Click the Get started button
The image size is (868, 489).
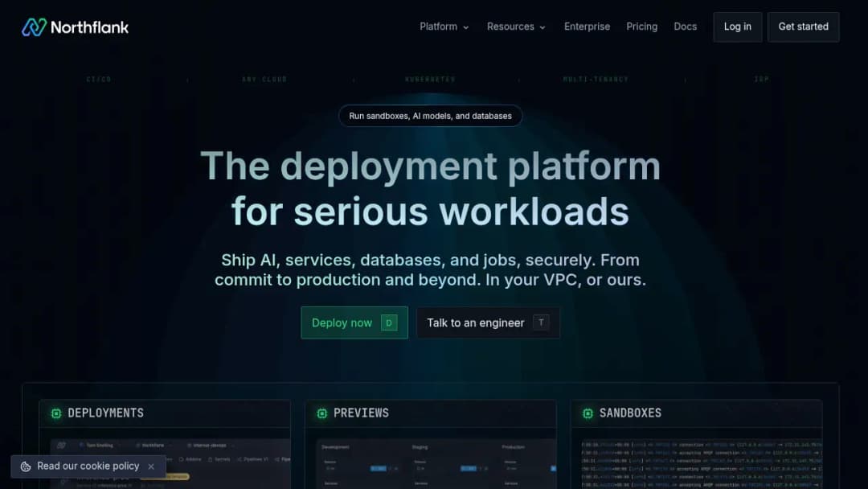coord(803,27)
